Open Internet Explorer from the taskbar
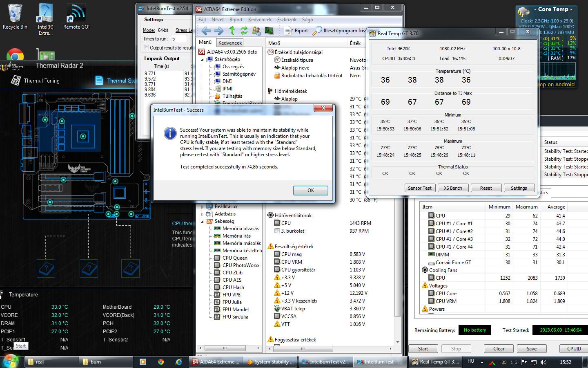 pos(179,362)
